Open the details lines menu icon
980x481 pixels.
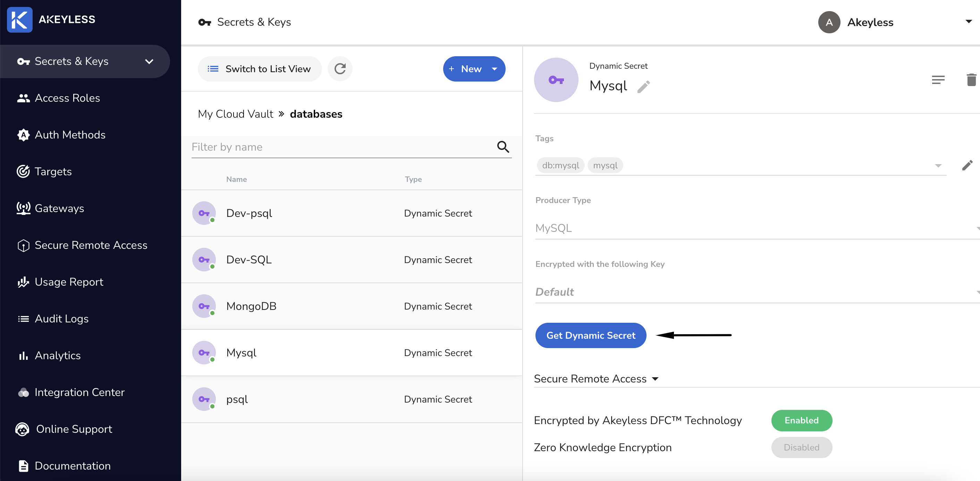[938, 80]
